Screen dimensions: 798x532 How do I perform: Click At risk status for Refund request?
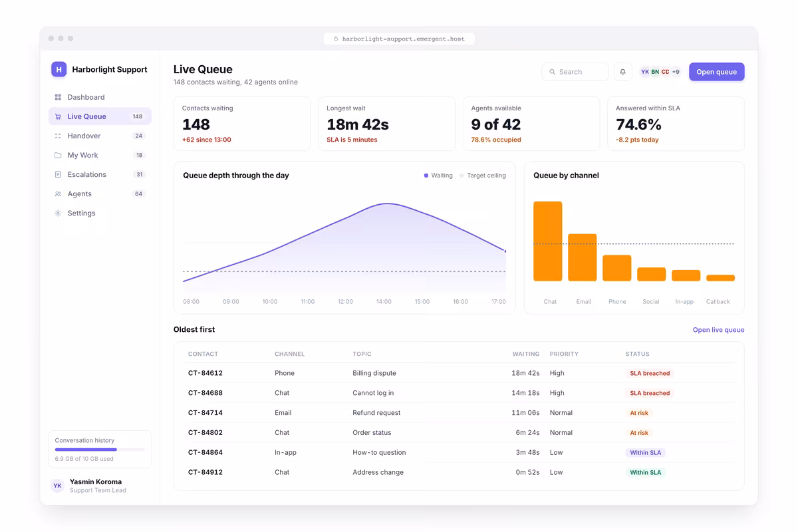click(639, 413)
